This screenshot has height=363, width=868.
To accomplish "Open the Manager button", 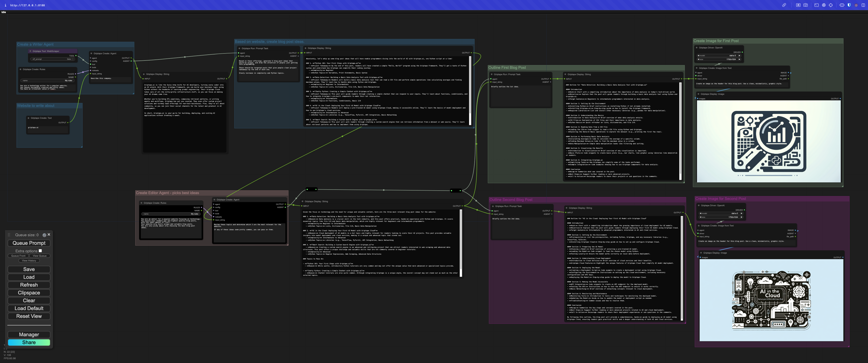I will [29, 334].
